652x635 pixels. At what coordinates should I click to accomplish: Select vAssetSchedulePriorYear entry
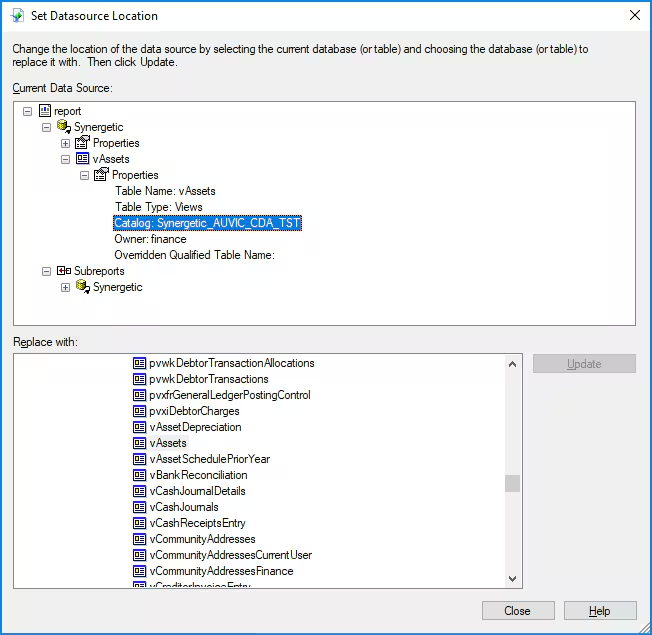(x=210, y=459)
